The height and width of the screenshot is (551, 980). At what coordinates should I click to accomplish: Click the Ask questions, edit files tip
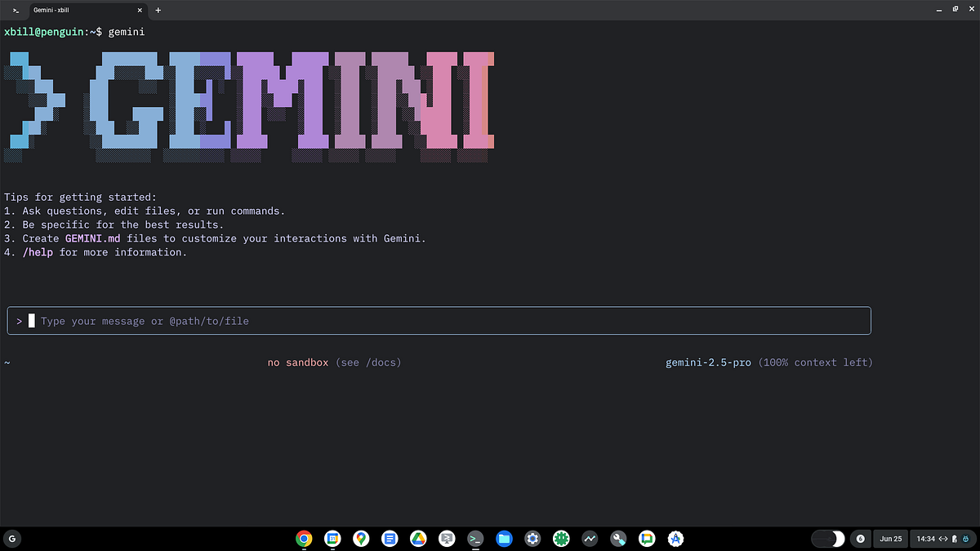point(145,211)
